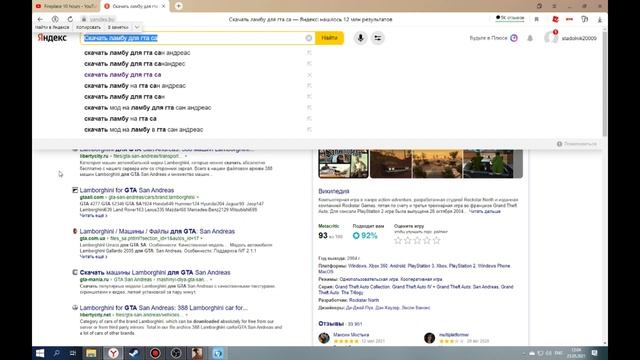The image size is (640, 360).
Task: Open the search settings sliders icon
Action: click(378, 38)
